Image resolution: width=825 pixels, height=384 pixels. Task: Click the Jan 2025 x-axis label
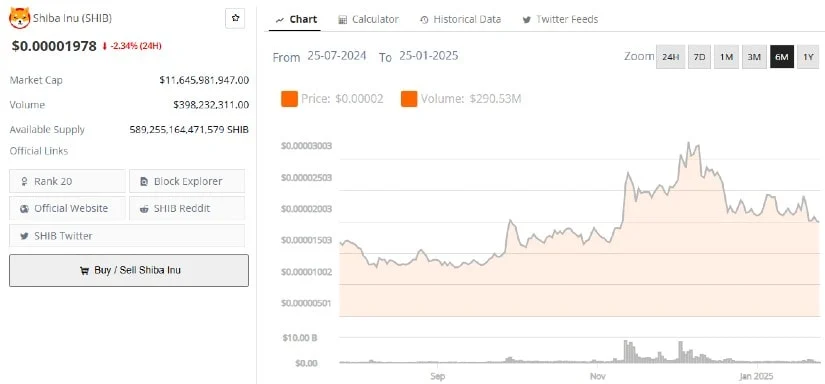tap(757, 376)
